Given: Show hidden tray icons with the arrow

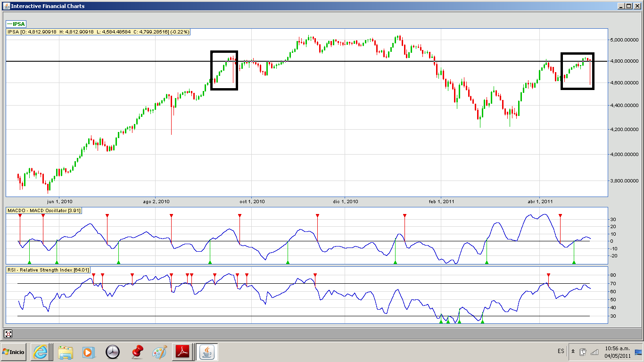Looking at the screenshot, I should pyautogui.click(x=572, y=352).
